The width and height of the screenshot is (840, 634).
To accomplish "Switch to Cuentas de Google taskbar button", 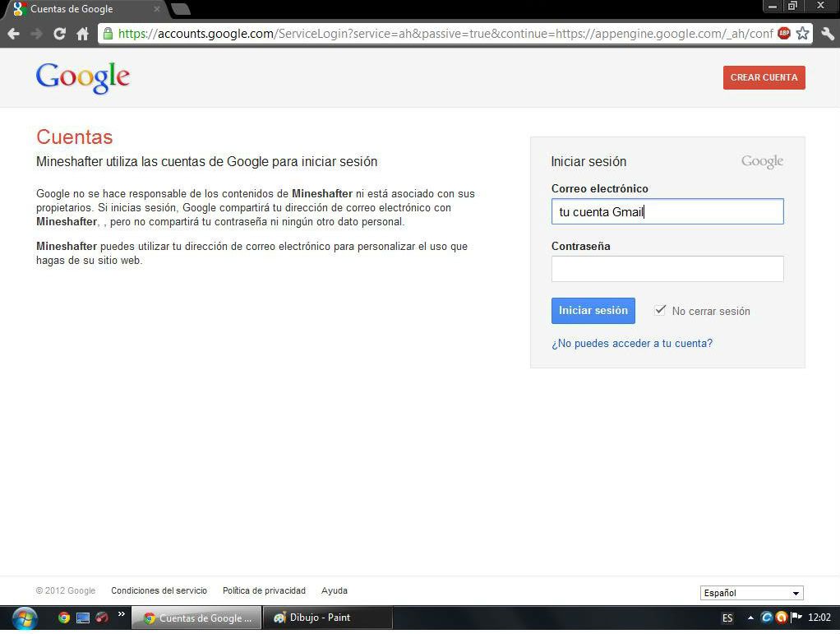I will click(196, 618).
